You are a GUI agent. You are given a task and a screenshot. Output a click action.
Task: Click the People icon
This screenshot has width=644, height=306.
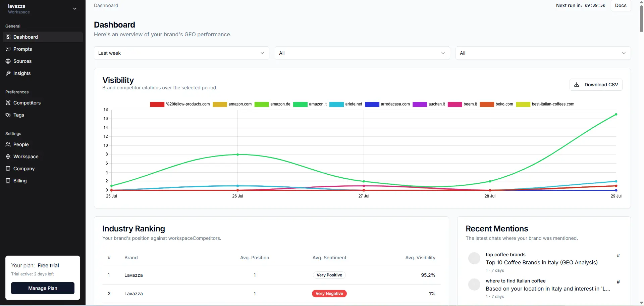point(8,144)
